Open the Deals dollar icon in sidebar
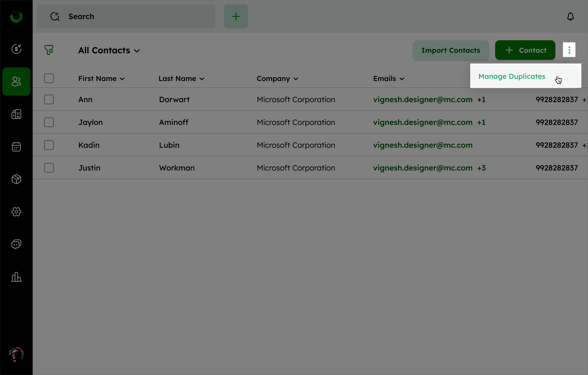The width and height of the screenshot is (588, 375). coord(16,49)
